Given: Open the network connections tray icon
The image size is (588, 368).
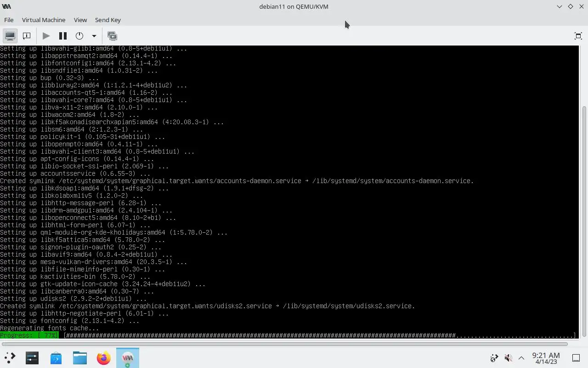Looking at the screenshot, I should click(494, 358).
